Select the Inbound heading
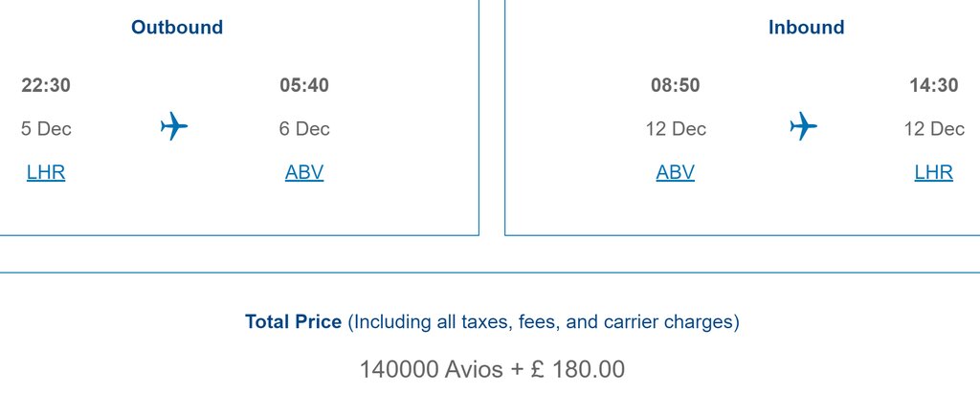The width and height of the screenshot is (980, 393). click(x=806, y=28)
